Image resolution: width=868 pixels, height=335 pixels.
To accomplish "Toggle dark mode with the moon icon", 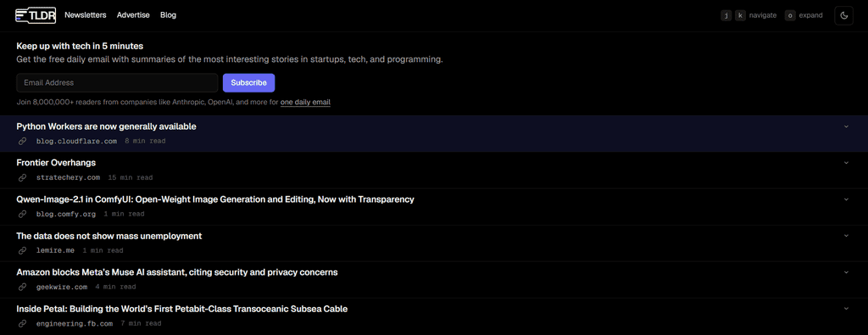I will point(844,15).
